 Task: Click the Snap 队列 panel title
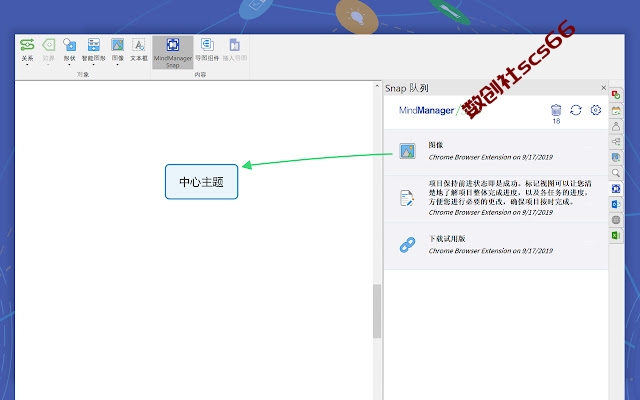pos(407,88)
